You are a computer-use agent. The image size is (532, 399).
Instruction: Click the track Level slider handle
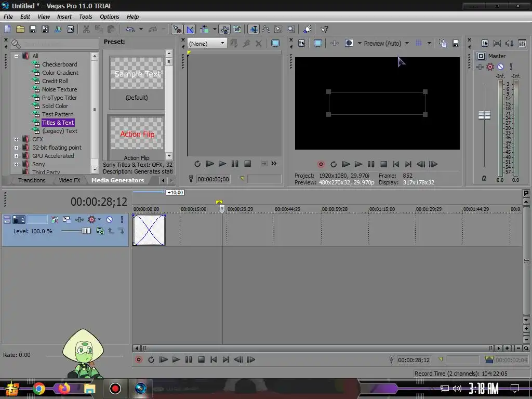[x=86, y=231]
